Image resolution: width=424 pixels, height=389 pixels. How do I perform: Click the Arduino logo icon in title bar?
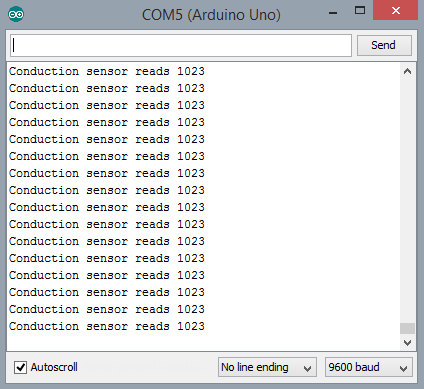coord(16,14)
